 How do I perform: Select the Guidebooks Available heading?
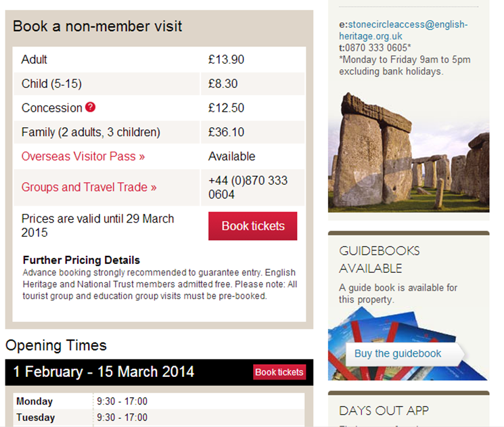pos(380,259)
